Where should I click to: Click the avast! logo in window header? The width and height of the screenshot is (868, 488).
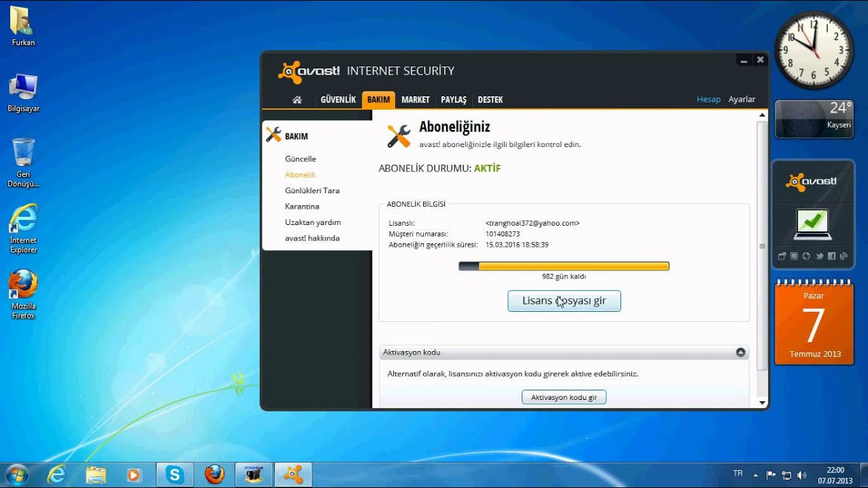point(309,71)
